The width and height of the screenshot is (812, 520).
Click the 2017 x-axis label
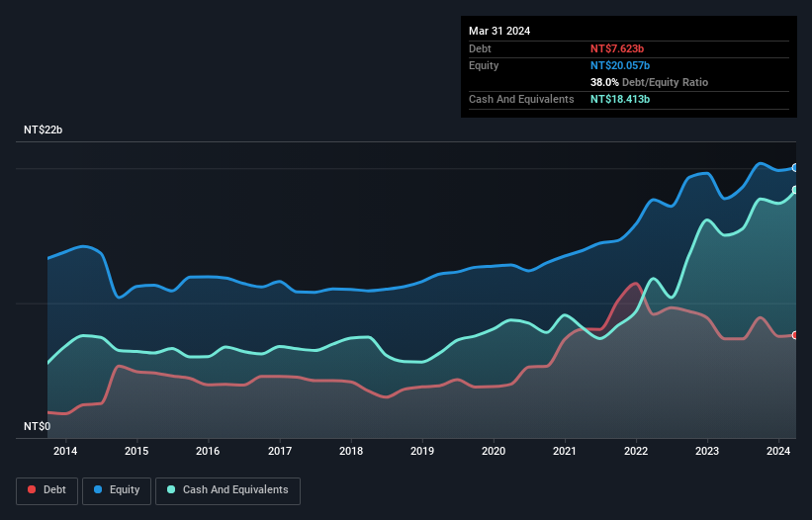(x=280, y=451)
